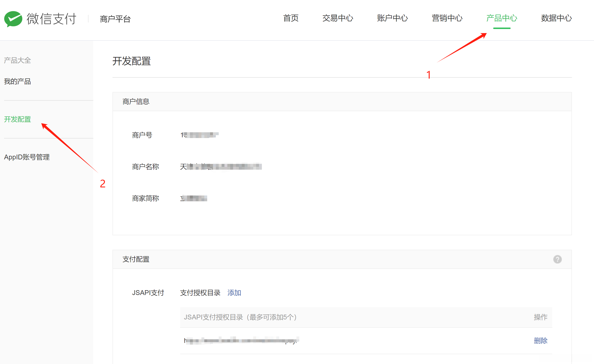Click the WeChat Pay green logo icon
Viewport: 594px width, 364px height.
click(13, 19)
